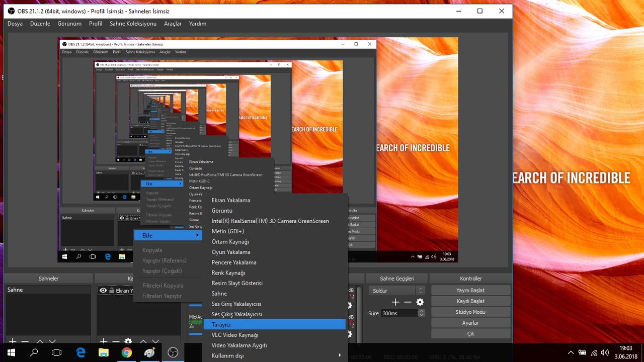Enable Stüdyo Modu

click(x=470, y=312)
